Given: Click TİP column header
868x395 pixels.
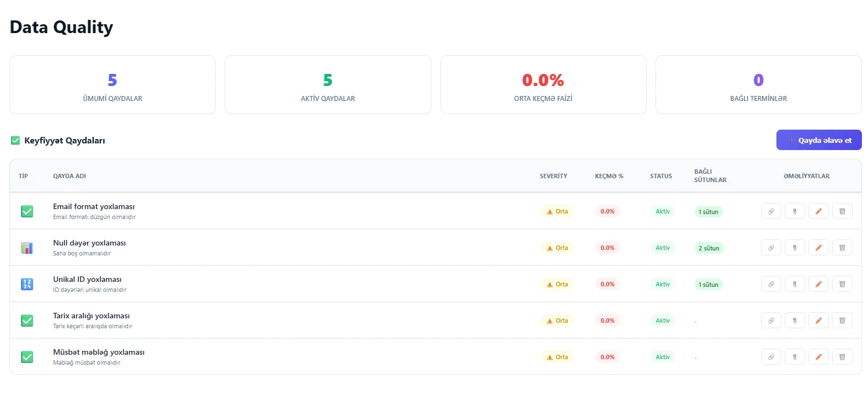Looking at the screenshot, I should (23, 176).
